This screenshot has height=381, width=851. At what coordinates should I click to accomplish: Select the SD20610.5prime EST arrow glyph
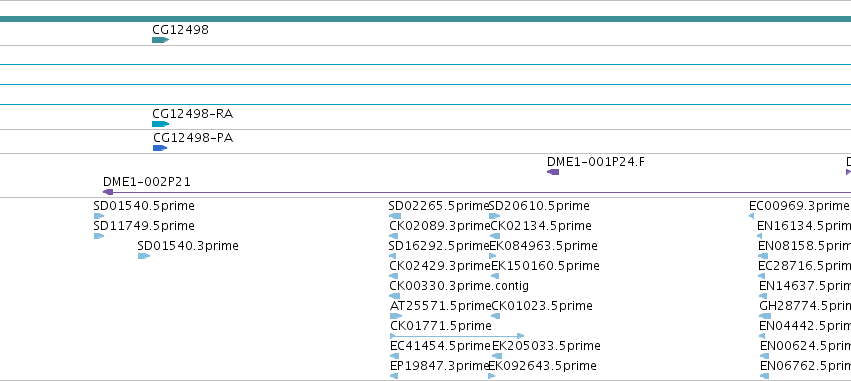coord(494,216)
